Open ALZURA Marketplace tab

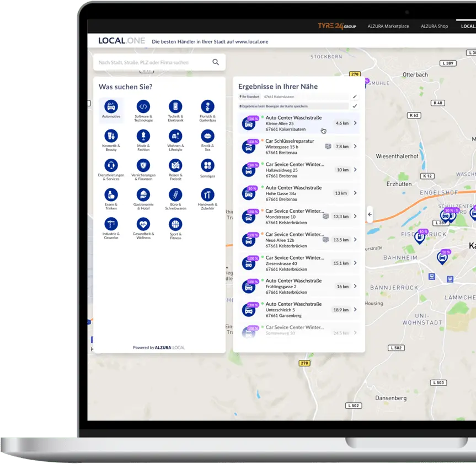pos(388,26)
